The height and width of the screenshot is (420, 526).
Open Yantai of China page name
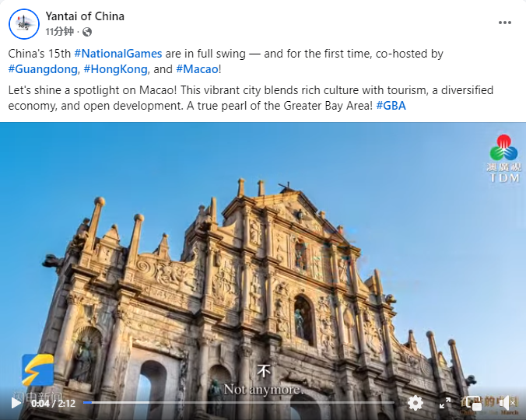85,16
